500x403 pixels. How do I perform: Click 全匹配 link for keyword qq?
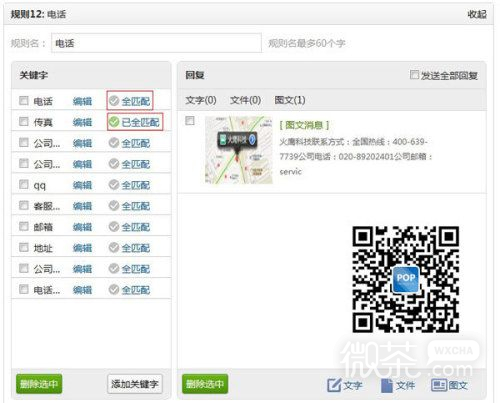coord(136,185)
